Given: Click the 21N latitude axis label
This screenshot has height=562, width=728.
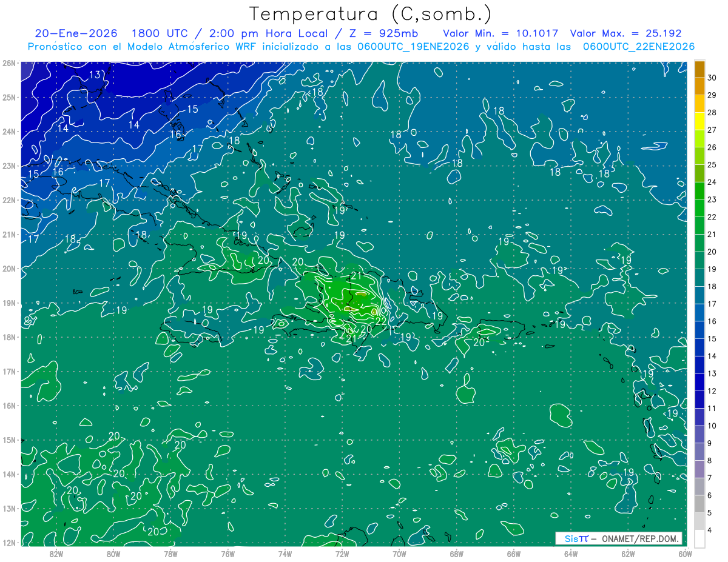Looking at the screenshot, I should [8, 235].
